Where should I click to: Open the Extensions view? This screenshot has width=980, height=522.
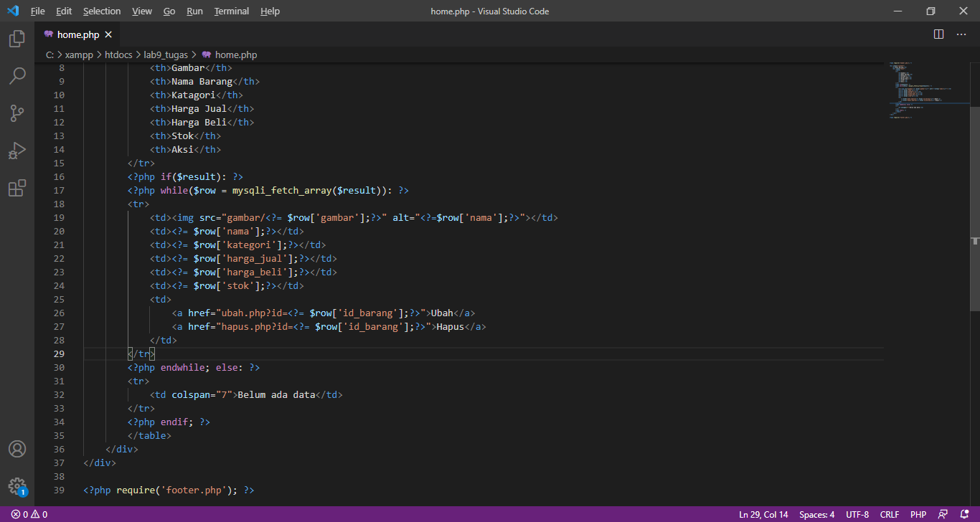(17, 187)
